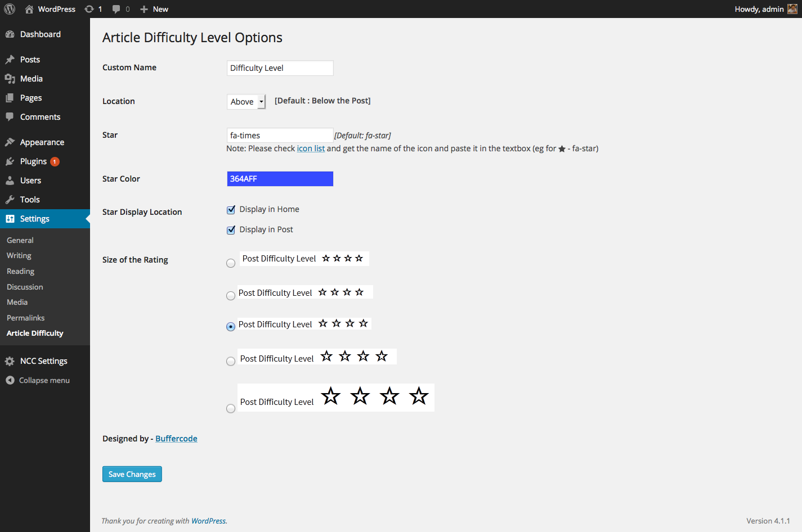Collapse the admin sidebar menu
The height and width of the screenshot is (532, 802).
coord(38,380)
